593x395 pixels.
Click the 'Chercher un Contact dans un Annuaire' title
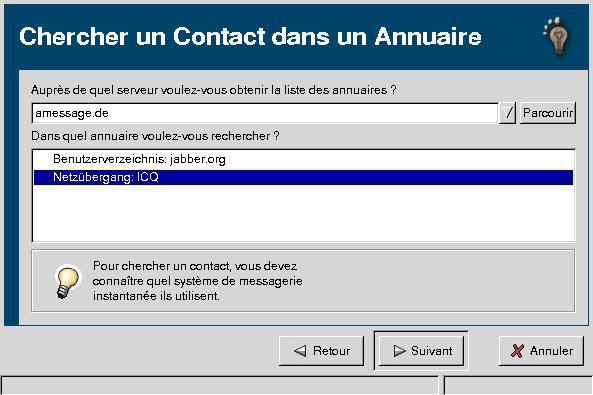[250, 37]
